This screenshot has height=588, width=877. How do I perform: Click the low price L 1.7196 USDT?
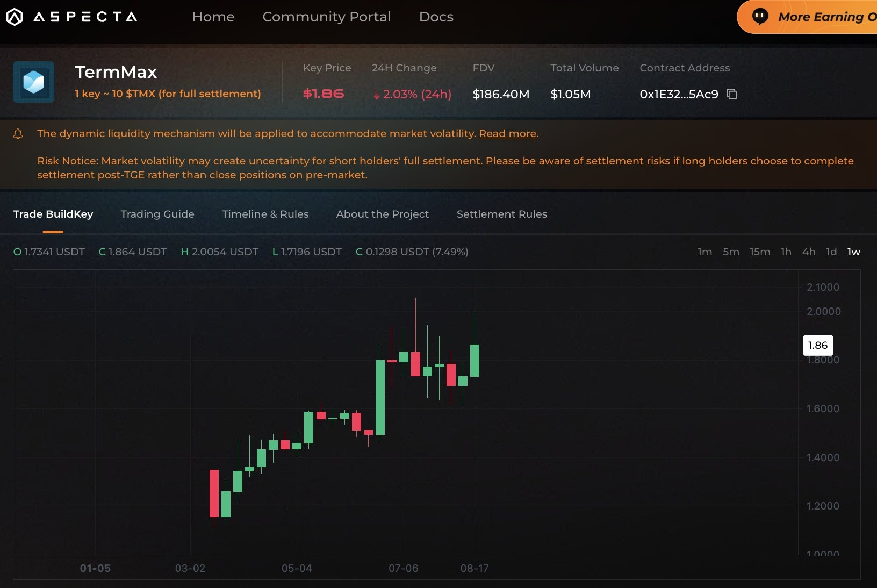(307, 252)
